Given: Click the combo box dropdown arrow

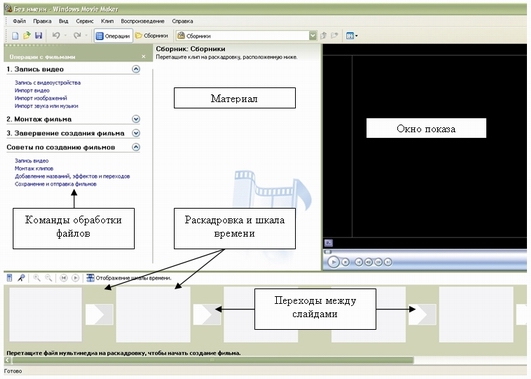Looking at the screenshot, I should pos(313,36).
